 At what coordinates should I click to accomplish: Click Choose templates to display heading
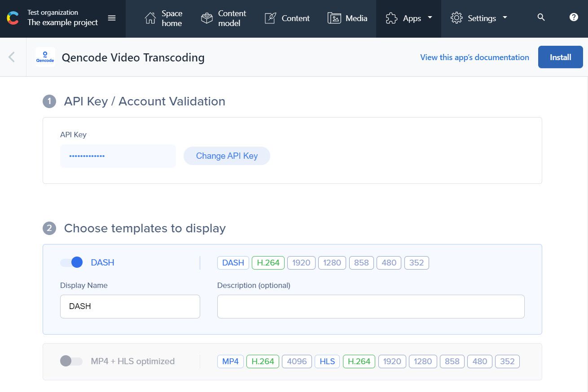coord(145,228)
